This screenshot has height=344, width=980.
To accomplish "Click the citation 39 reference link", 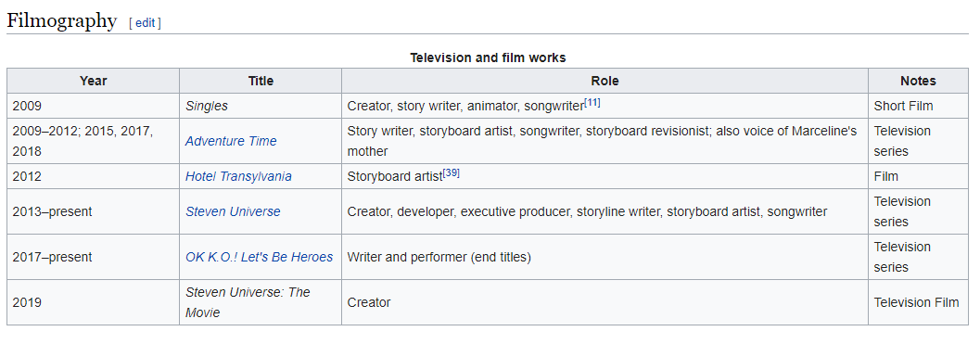I will pos(452,173).
